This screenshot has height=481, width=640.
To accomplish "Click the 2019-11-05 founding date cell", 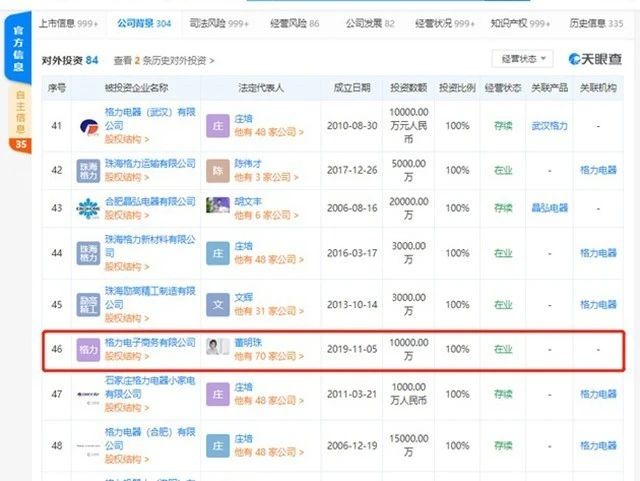I will click(x=352, y=349).
